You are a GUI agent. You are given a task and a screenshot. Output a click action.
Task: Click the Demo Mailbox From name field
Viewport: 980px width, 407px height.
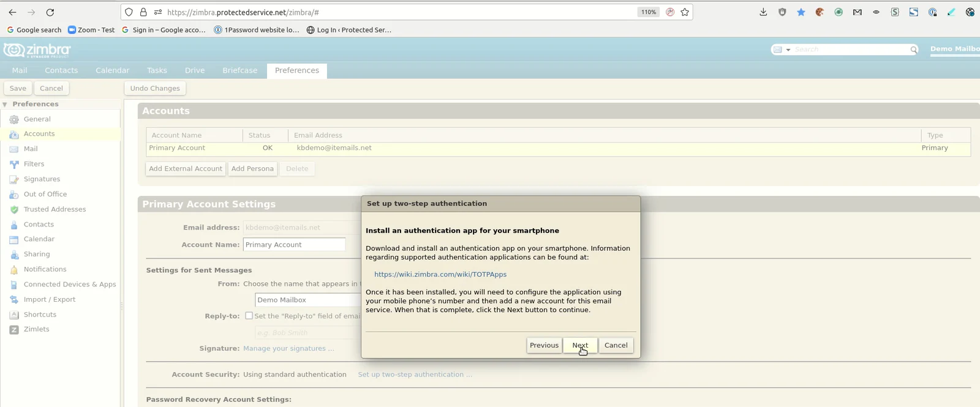click(308, 300)
